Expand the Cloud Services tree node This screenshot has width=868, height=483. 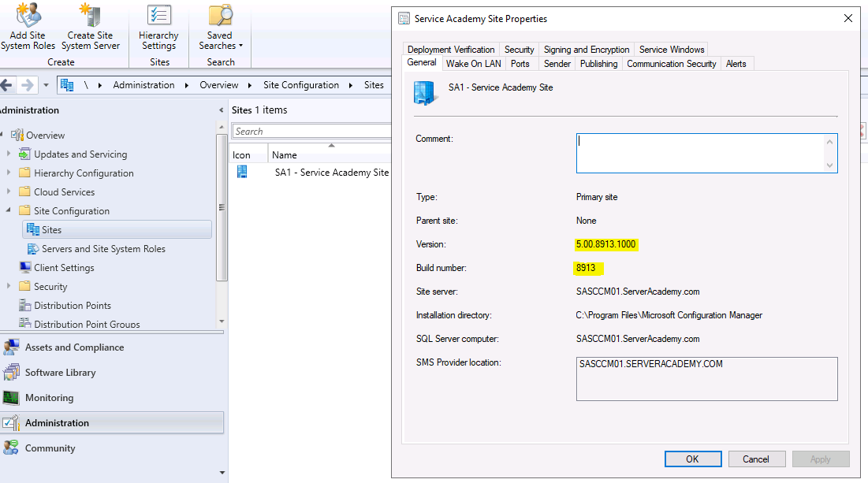[9, 192]
